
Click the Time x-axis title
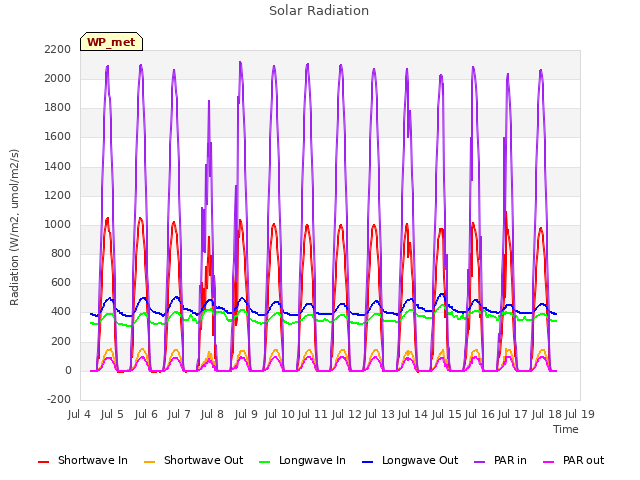(565, 429)
